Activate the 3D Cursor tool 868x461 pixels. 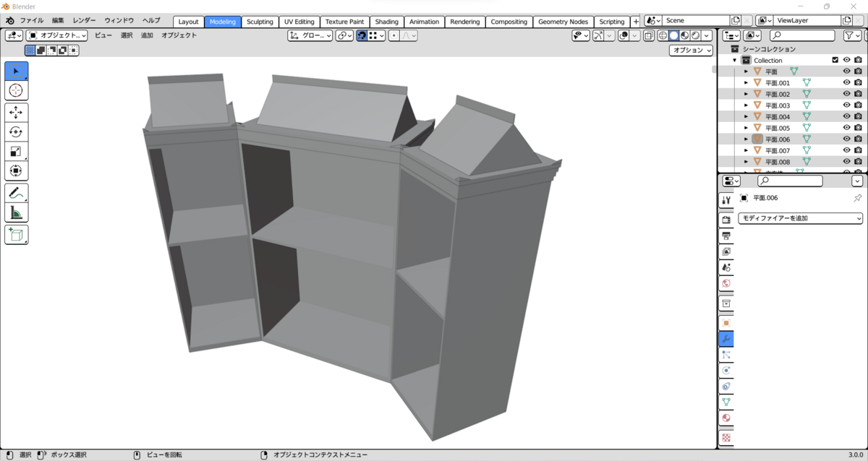[x=16, y=90]
